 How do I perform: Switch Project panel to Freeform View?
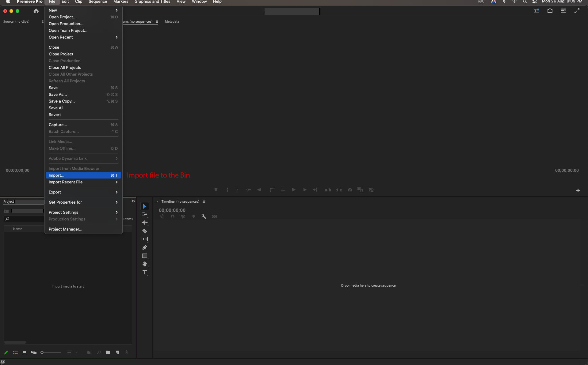34,352
